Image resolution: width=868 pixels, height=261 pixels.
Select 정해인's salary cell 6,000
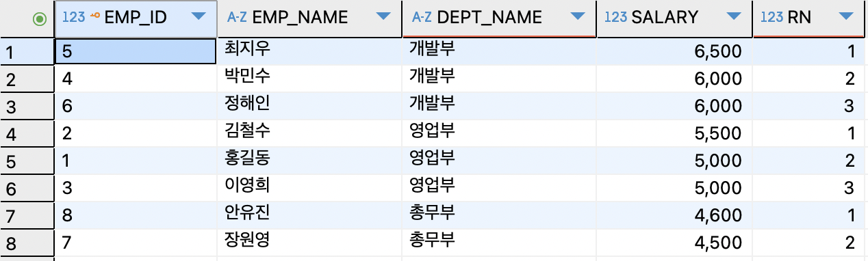point(674,106)
